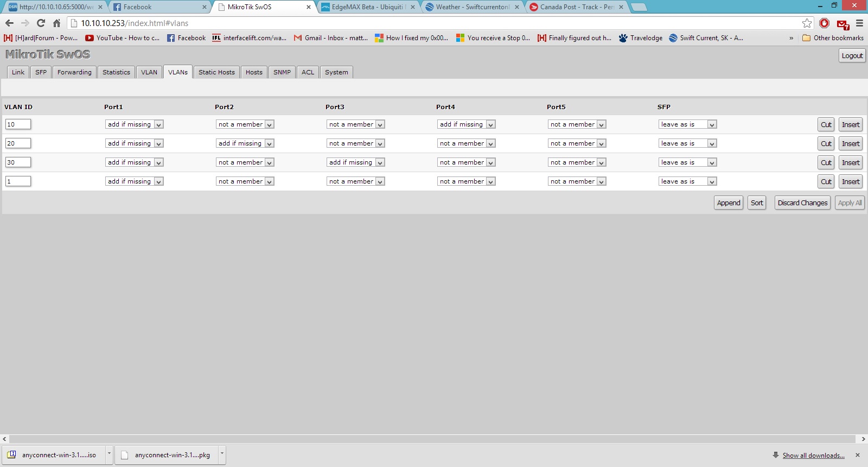The width and height of the screenshot is (868, 467).
Task: Switch to the Static Hosts tab
Action: tap(216, 72)
